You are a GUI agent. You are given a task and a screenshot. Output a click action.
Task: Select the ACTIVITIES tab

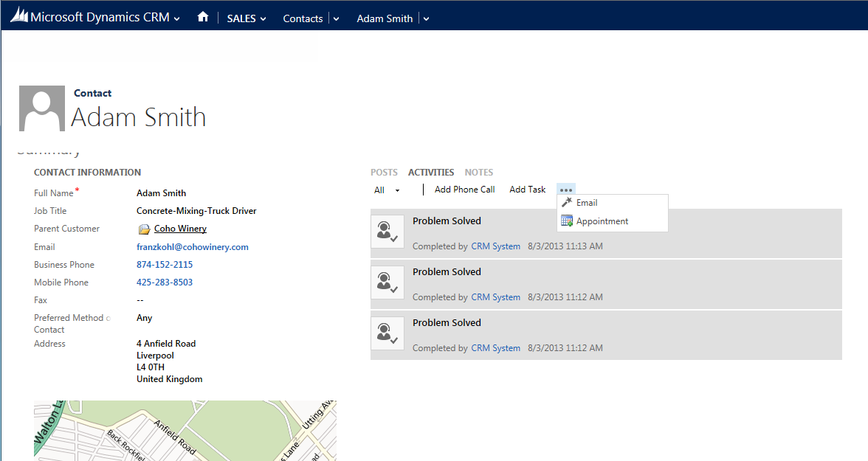(x=431, y=173)
